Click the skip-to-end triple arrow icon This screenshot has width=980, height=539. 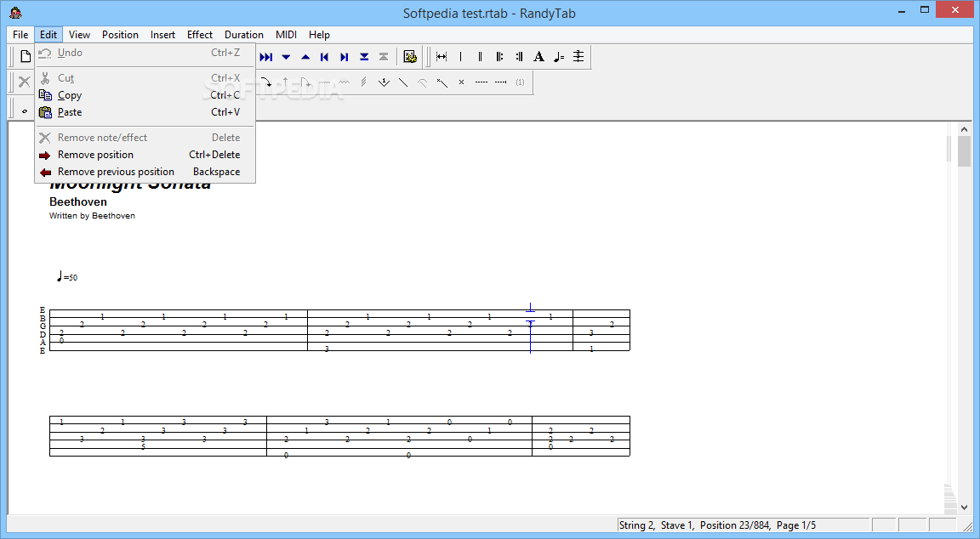point(266,57)
